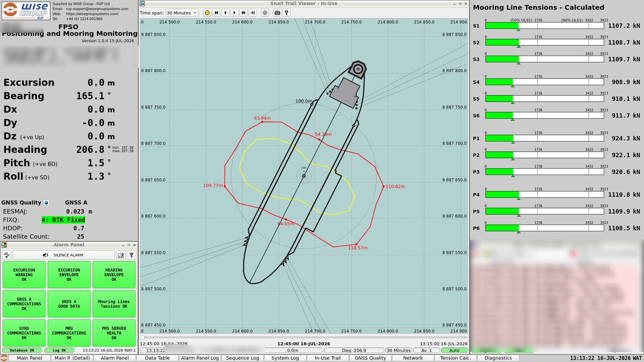This screenshot has width=644, height=362.
Task: Rewind snail trail fast backward
Action: (x=216, y=13)
